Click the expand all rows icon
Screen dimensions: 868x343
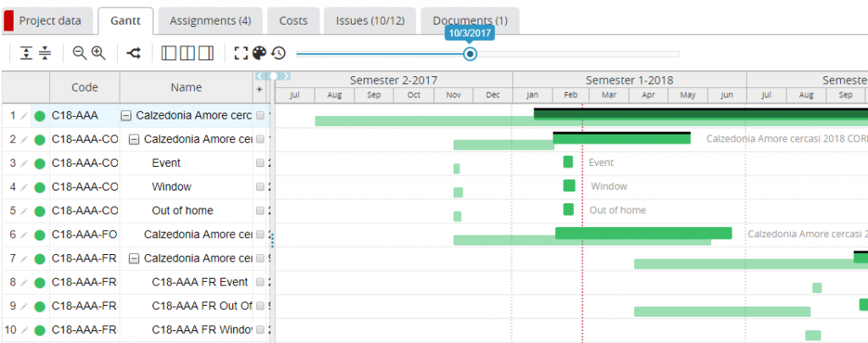[26, 53]
